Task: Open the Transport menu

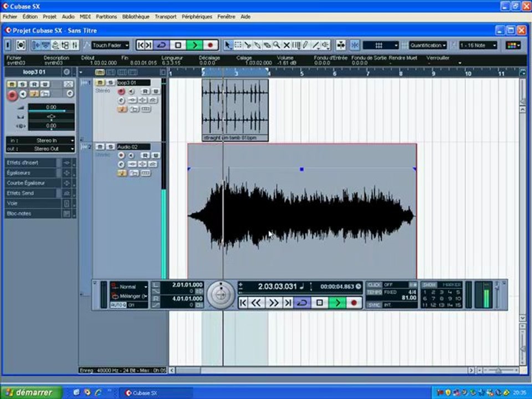Action: click(166, 16)
